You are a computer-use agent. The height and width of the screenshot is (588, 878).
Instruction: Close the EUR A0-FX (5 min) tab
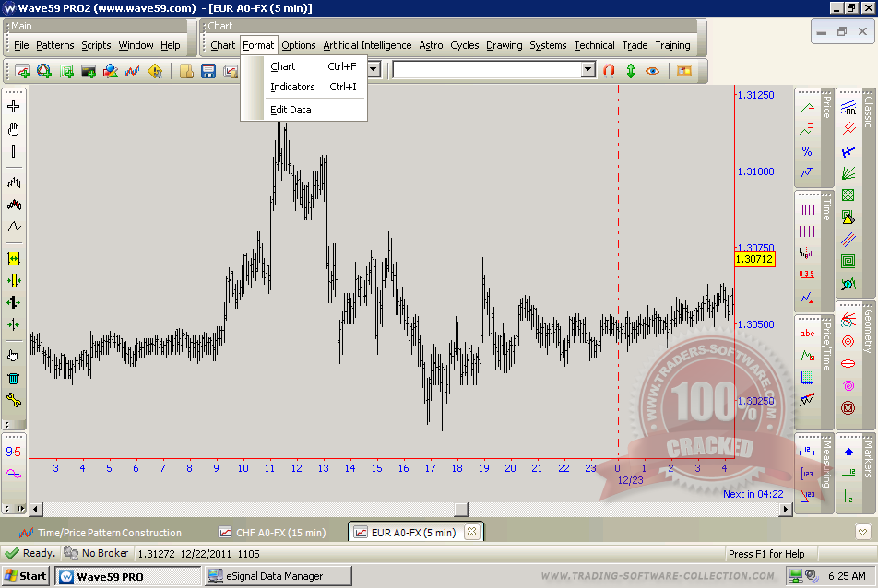[x=470, y=532]
